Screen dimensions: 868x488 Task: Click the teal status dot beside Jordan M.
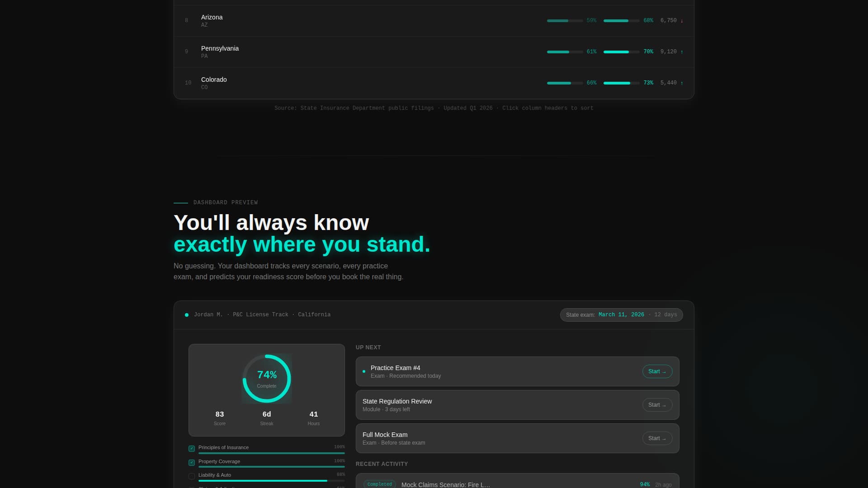tap(187, 315)
